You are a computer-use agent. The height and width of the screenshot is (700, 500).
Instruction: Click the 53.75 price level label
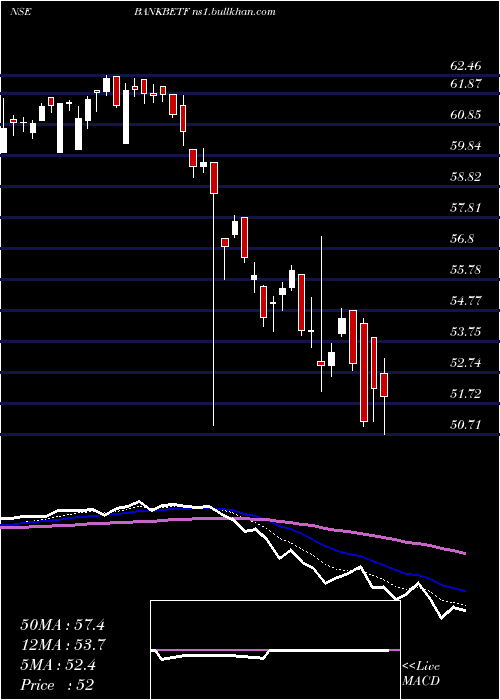click(x=466, y=332)
